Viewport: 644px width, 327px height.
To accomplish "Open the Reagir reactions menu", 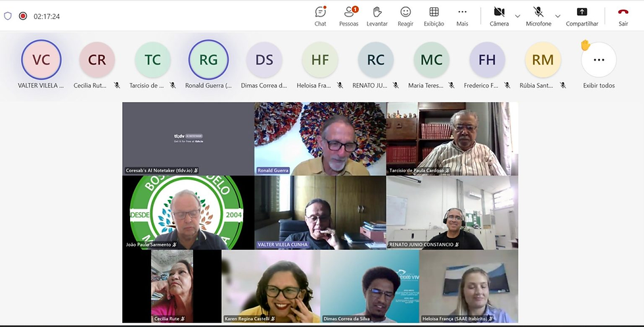I will [x=405, y=16].
